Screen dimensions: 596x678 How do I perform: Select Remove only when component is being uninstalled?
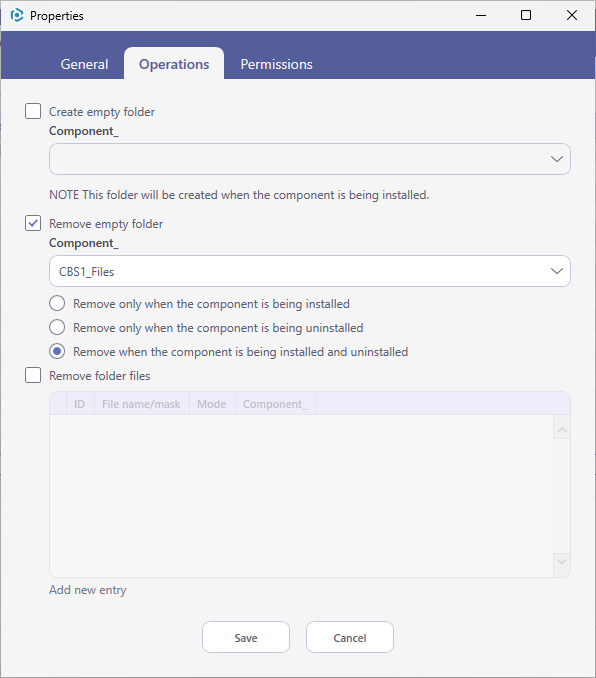(57, 327)
